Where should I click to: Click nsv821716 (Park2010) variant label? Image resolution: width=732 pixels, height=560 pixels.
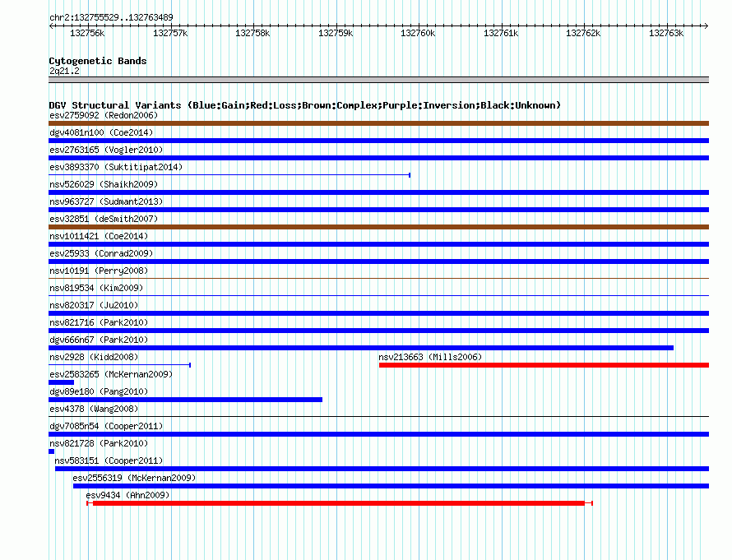point(99,322)
